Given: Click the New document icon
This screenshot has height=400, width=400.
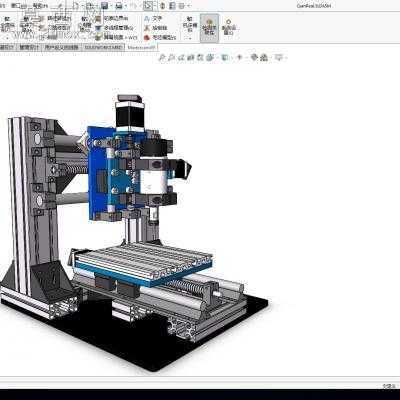Looking at the screenshot, I should pos(76,6).
